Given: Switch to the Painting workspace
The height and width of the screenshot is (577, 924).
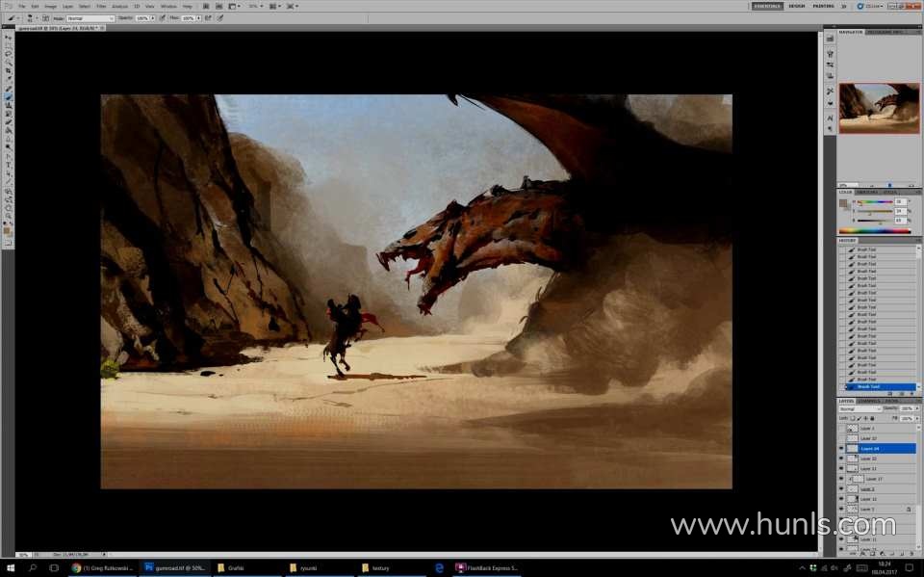Looking at the screenshot, I should (x=824, y=6).
